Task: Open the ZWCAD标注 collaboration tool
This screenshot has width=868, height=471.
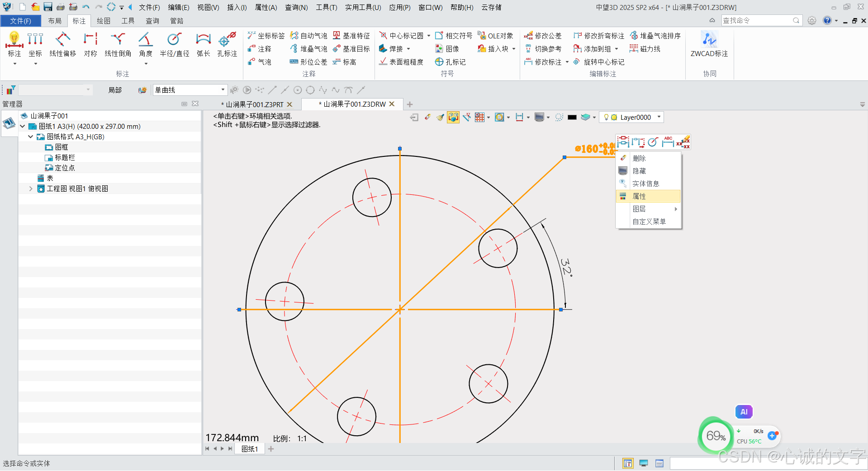Action: pos(709,44)
